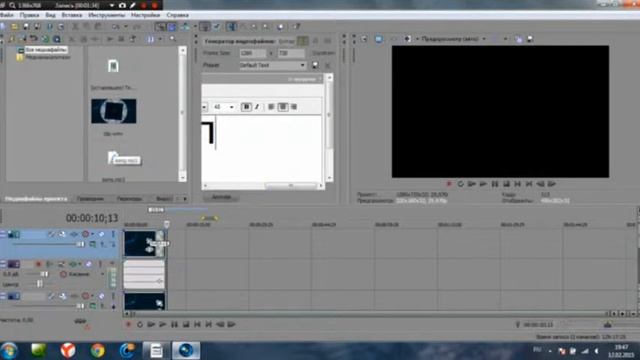
Task: Click the audio track pan 'Центр' slider
Action: click(40, 284)
